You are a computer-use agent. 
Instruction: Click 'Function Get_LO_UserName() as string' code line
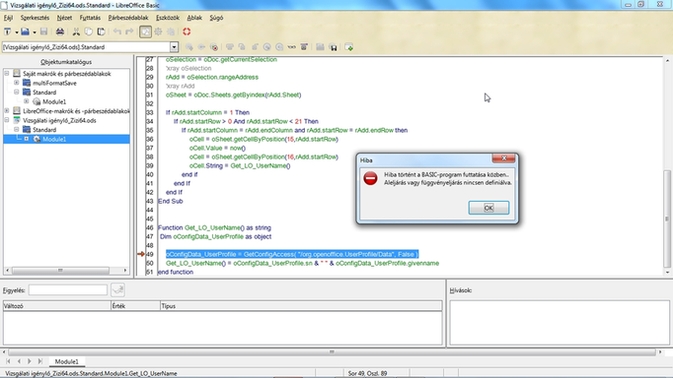(x=215, y=228)
